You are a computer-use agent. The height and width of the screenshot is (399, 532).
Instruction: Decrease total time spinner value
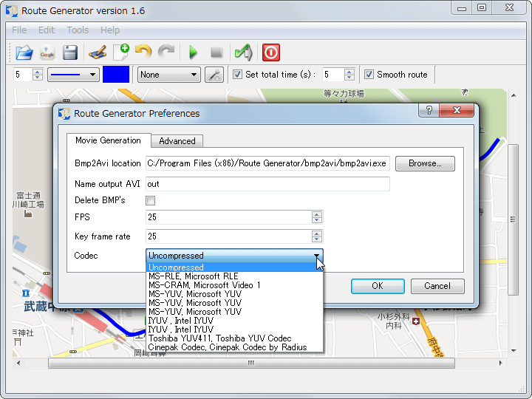tap(349, 78)
